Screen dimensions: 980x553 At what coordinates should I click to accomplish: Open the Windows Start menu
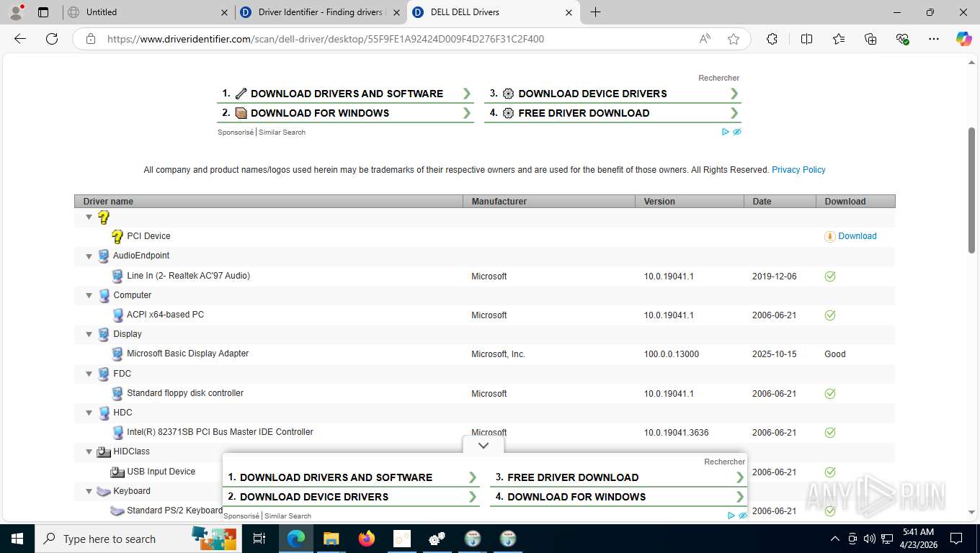17,539
